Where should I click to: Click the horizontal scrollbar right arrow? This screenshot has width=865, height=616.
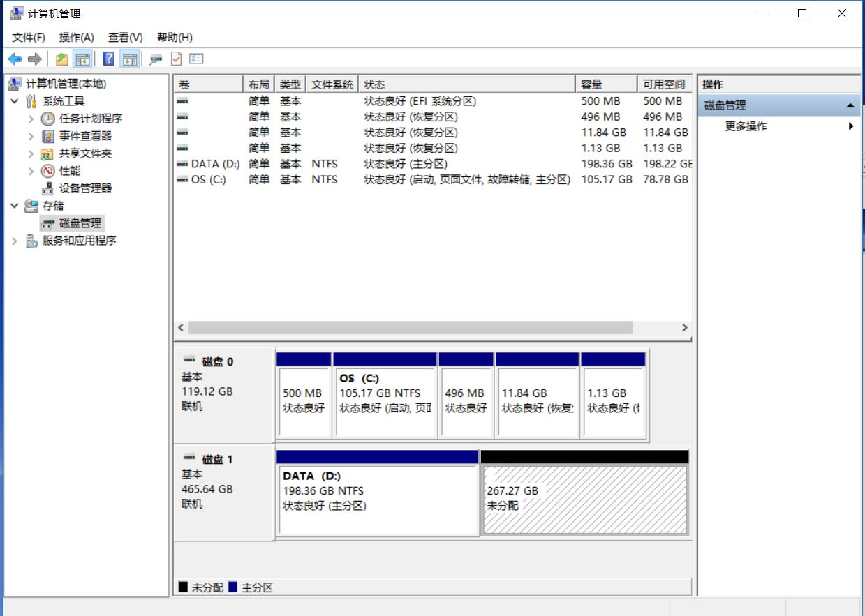pyautogui.click(x=685, y=328)
